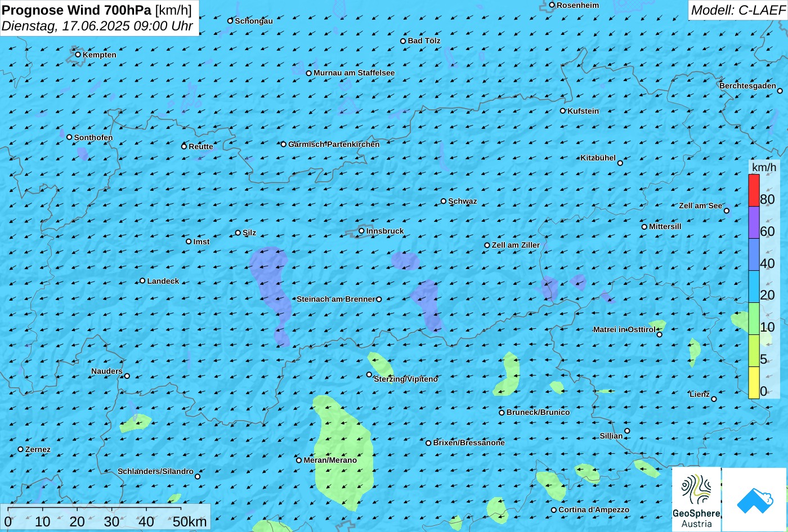Image resolution: width=788 pixels, height=532 pixels.
Task: Select the 'Bruneck/Brunico' label
Action: point(538,412)
